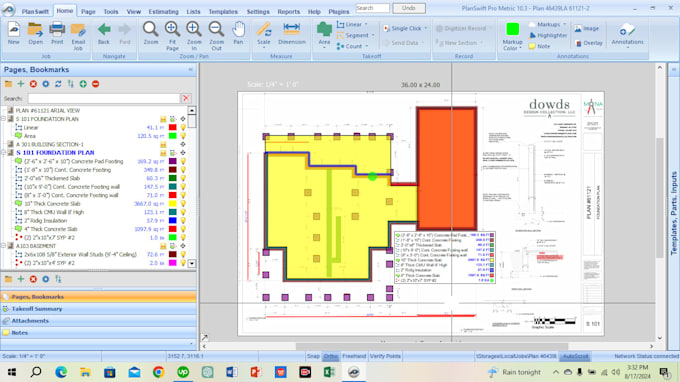Toggle Snap in status bar
This screenshot has width=680, height=382.
tap(313, 356)
